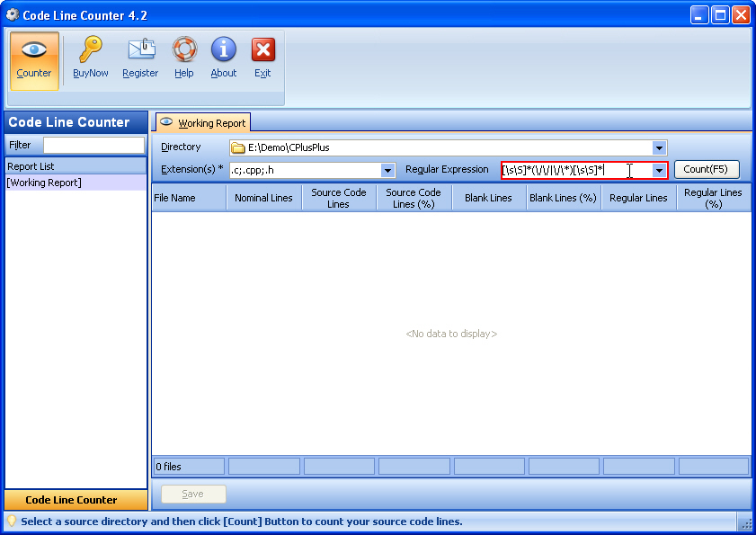Switch to the Working Report tab

[x=202, y=123]
